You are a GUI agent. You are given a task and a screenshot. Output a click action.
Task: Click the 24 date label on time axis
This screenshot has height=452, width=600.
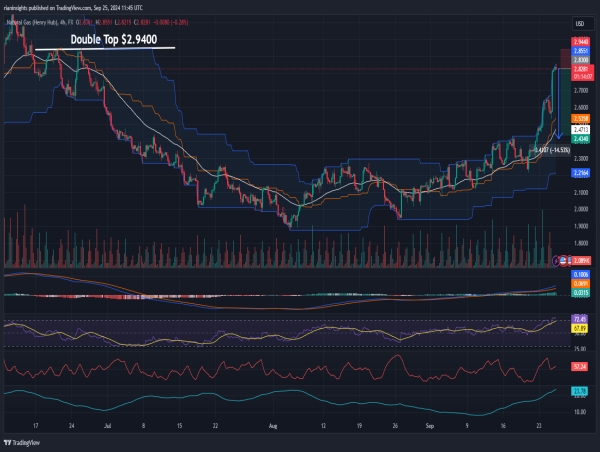click(72, 426)
